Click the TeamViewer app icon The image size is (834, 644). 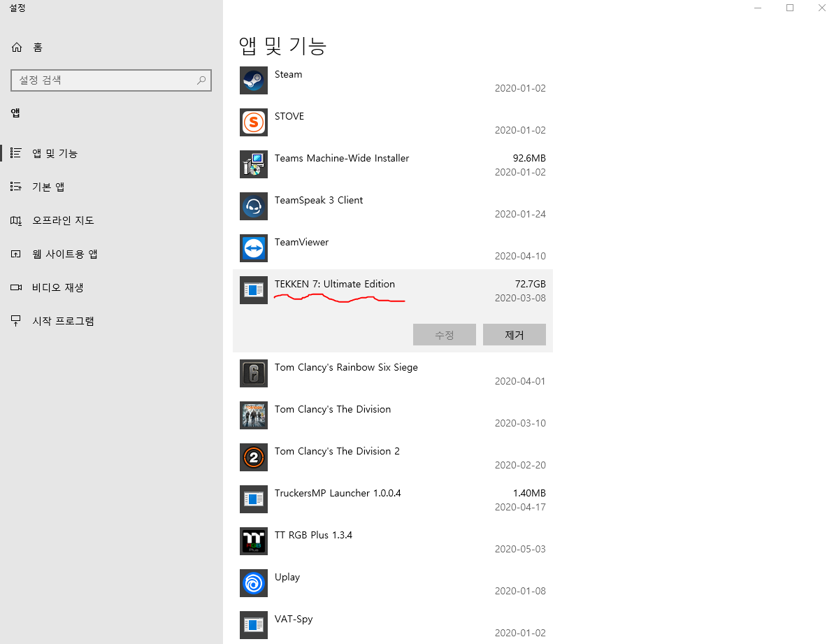pos(254,248)
